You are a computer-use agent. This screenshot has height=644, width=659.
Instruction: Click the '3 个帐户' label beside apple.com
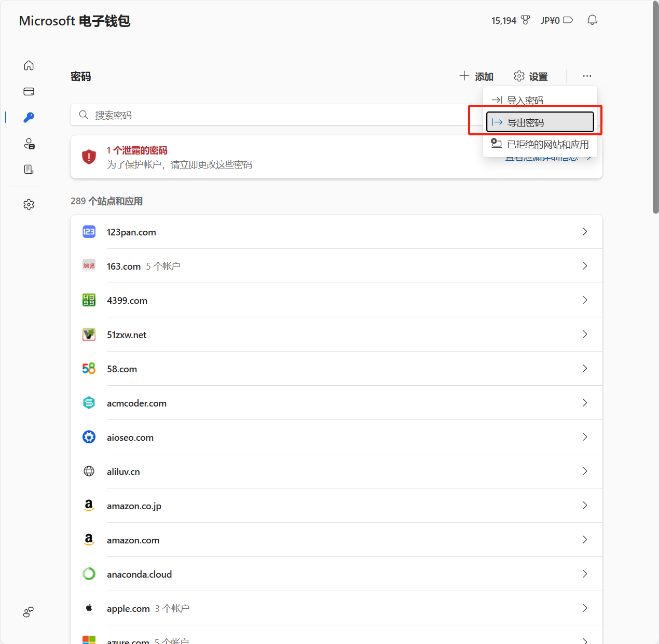click(x=172, y=609)
